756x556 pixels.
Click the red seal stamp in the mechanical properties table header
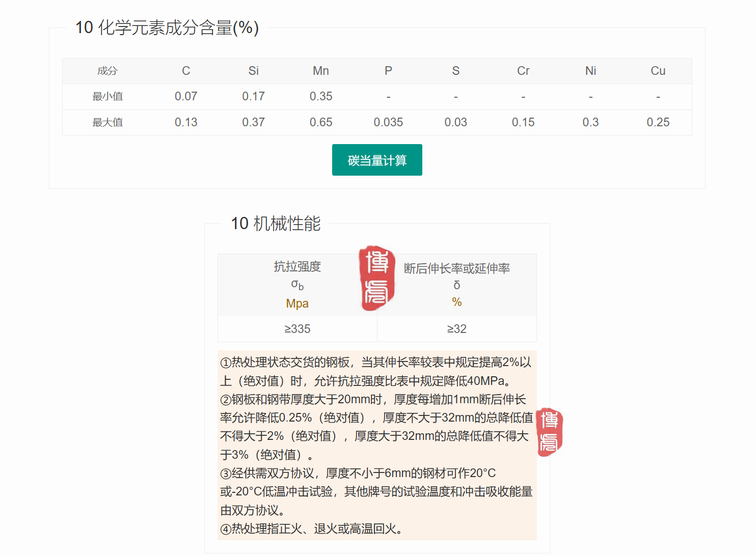point(377,278)
